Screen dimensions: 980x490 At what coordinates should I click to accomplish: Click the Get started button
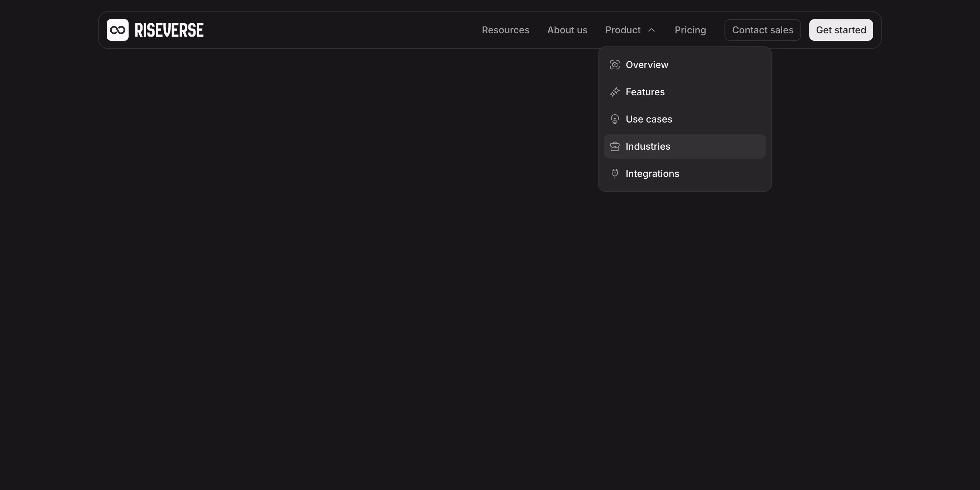coord(840,30)
